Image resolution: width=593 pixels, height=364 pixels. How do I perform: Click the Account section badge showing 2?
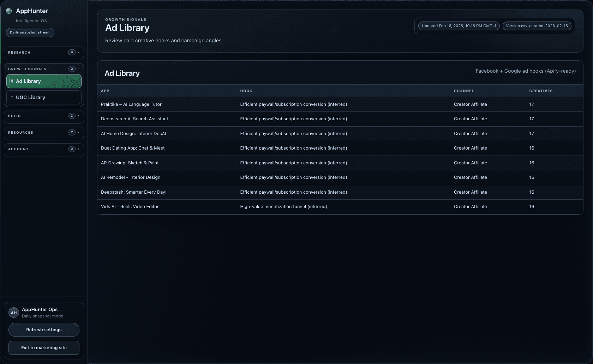tap(72, 149)
